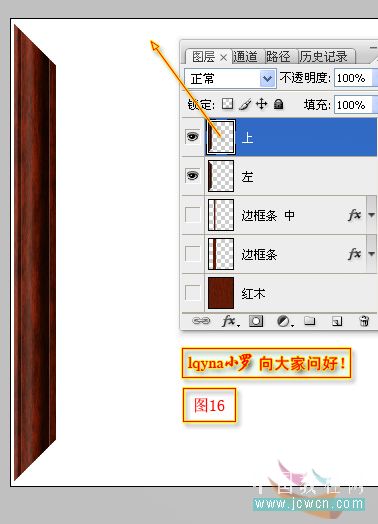Select the 左 layer thumbnail

[x=221, y=176]
